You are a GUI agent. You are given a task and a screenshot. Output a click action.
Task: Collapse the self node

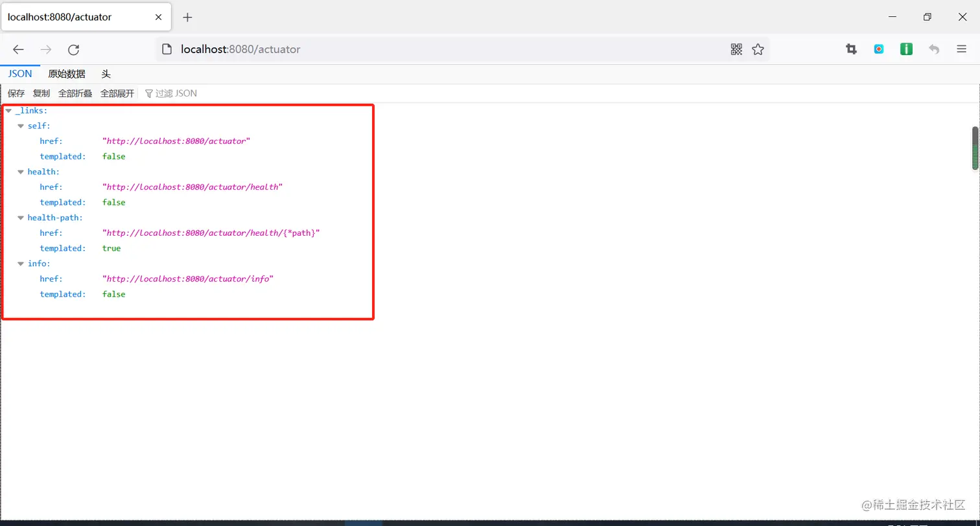21,126
